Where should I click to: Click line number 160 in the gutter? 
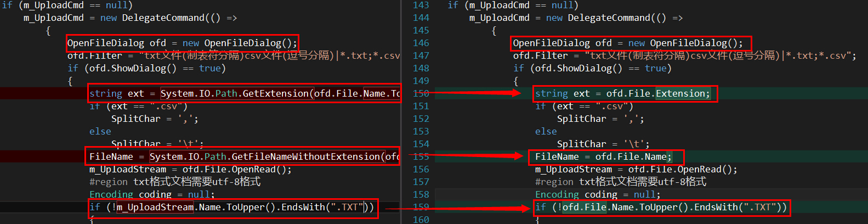click(x=421, y=220)
